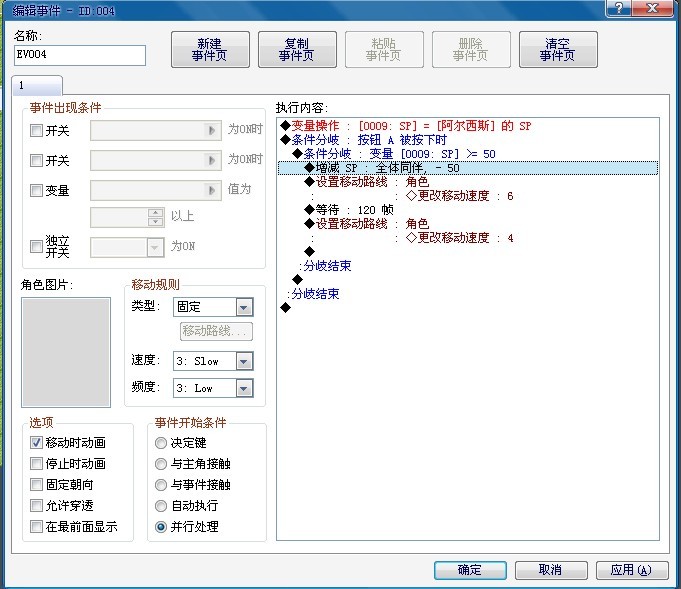
Task: Select the second 设置移动路线 : 角色 line
Action: (x=468, y=224)
